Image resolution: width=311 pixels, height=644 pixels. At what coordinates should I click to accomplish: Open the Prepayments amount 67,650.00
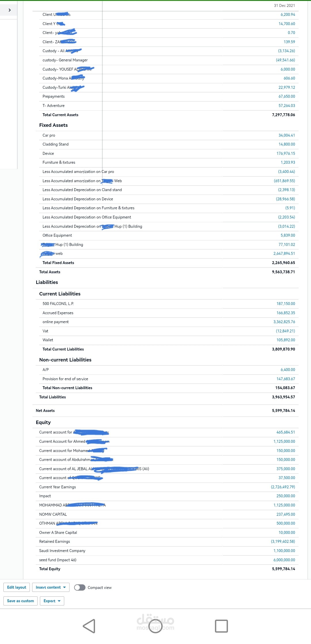pos(287,97)
